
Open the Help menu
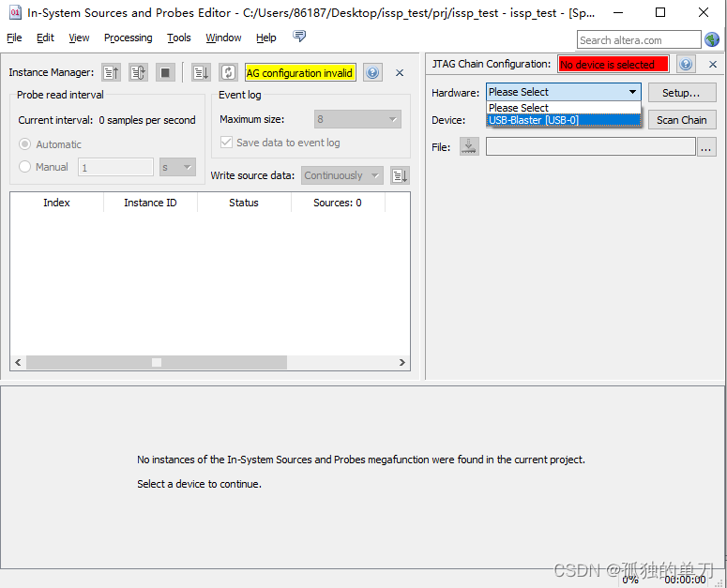pos(266,38)
